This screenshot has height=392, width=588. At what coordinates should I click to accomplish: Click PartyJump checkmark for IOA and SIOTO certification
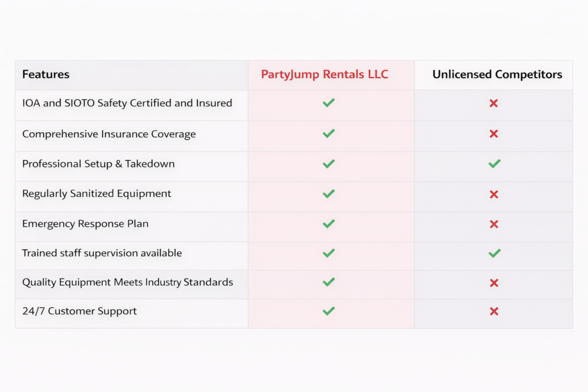(x=328, y=103)
